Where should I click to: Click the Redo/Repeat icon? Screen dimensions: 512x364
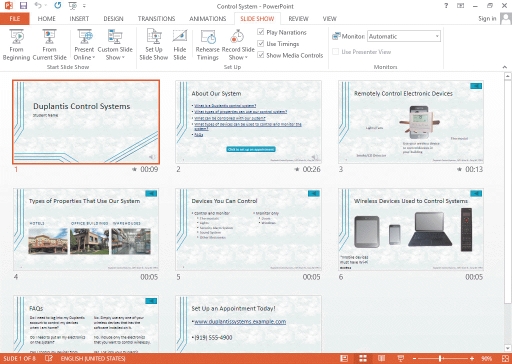coord(58,6)
